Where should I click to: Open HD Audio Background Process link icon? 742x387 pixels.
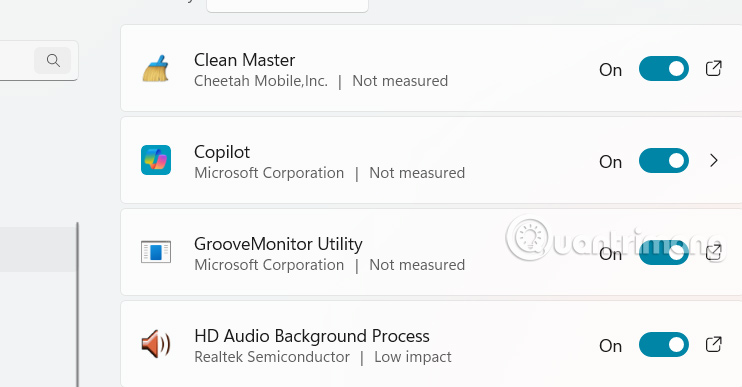point(713,344)
